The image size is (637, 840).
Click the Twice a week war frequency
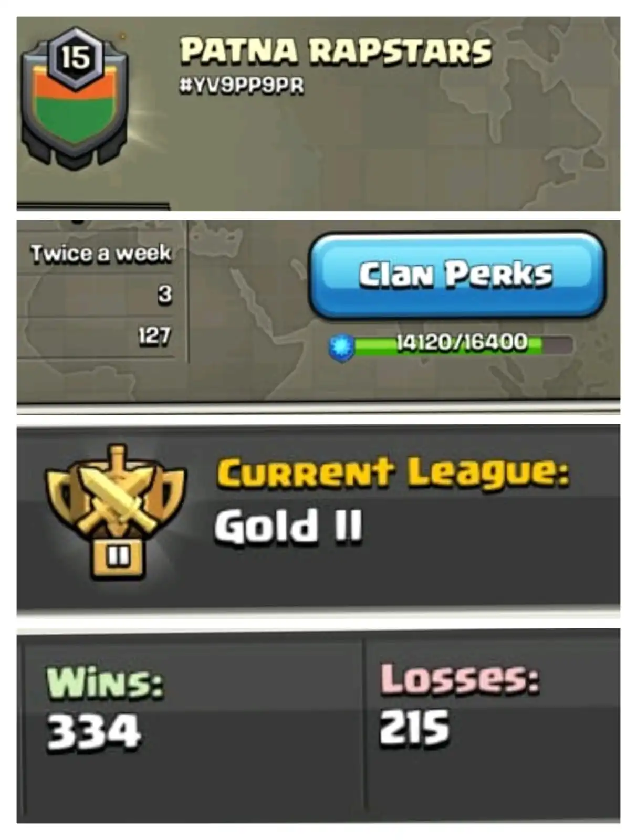[101, 254]
